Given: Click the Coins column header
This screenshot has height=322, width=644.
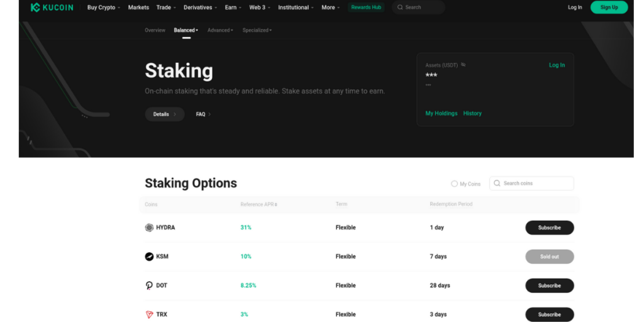Looking at the screenshot, I should (151, 204).
